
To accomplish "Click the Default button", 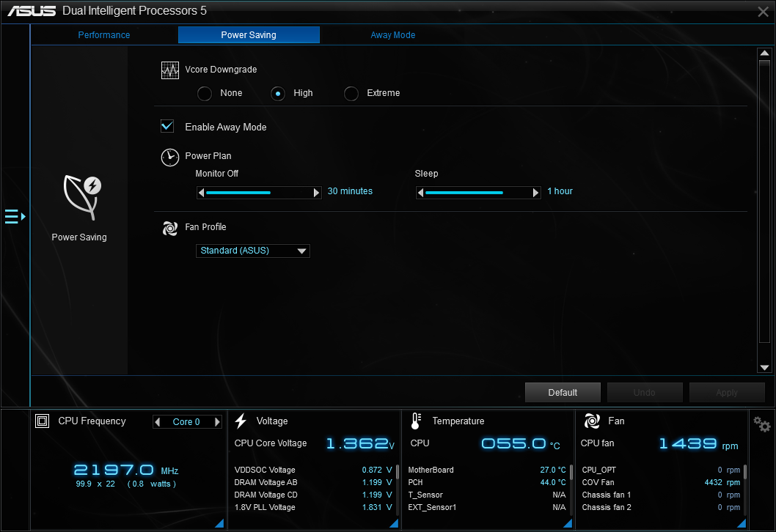I will click(x=563, y=393).
